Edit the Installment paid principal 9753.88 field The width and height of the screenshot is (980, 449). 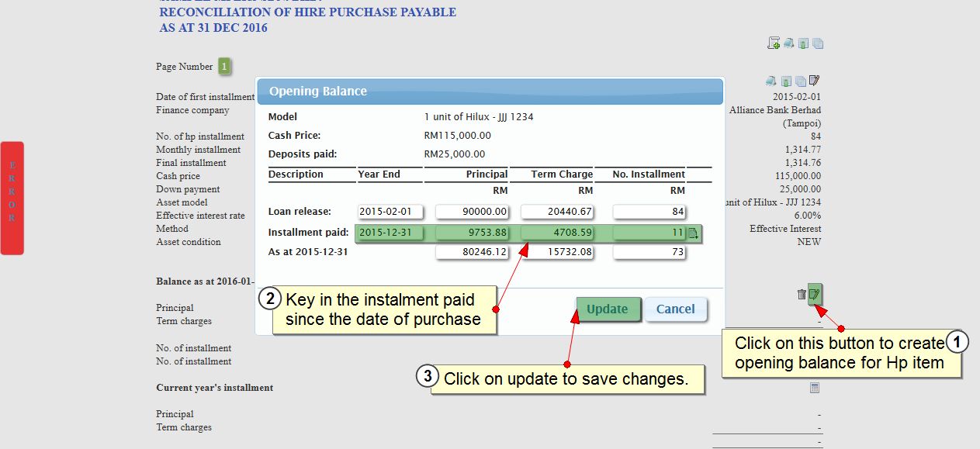pos(473,233)
